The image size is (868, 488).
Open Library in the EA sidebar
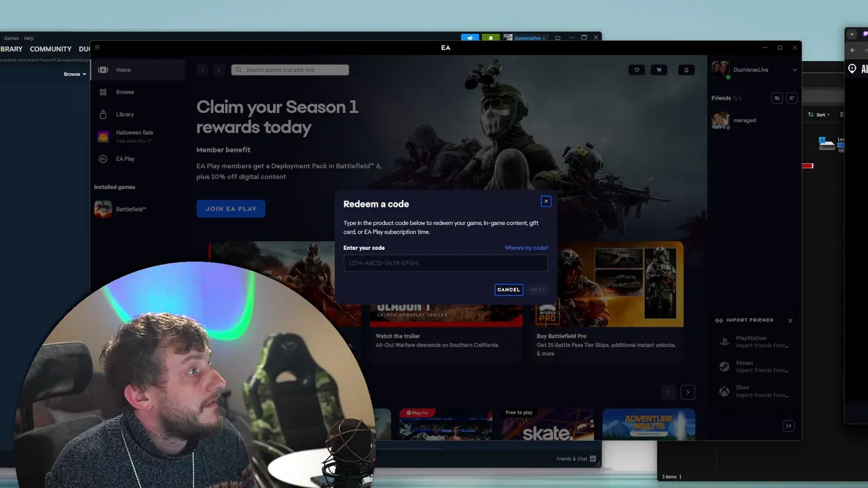(138, 115)
